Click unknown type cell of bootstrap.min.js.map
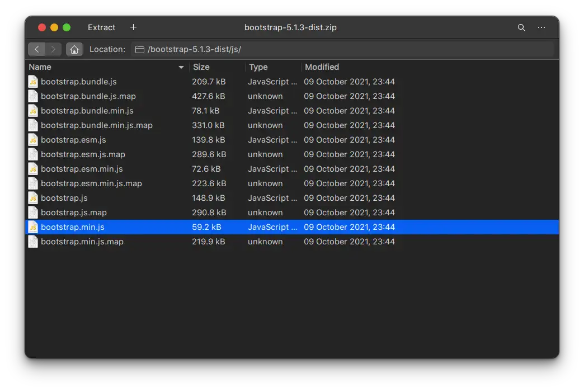Screen dimensions: 584x392 [265, 241]
